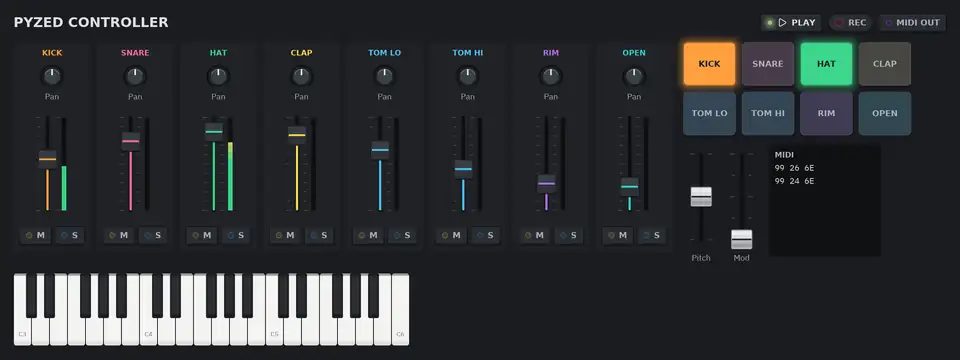The image size is (960, 360).
Task: Play the C3 piano key
Action: point(22,331)
